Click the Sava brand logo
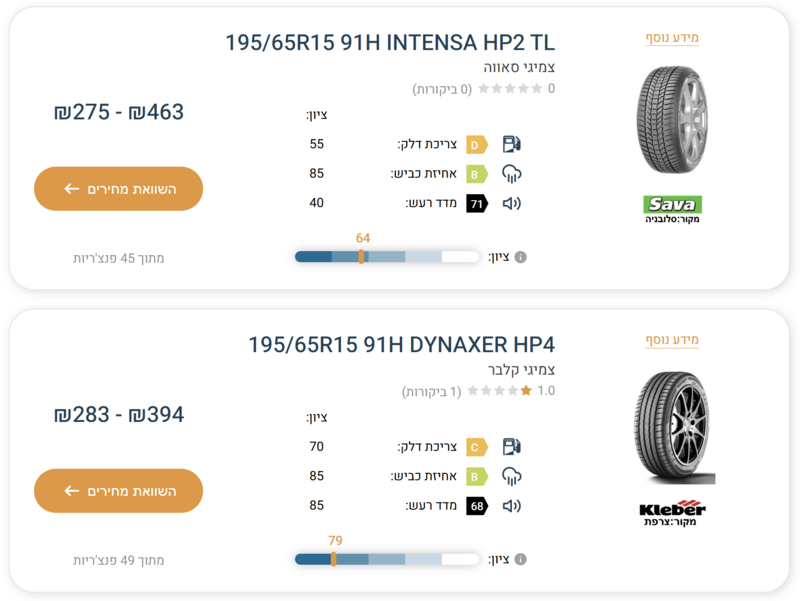 672,205
